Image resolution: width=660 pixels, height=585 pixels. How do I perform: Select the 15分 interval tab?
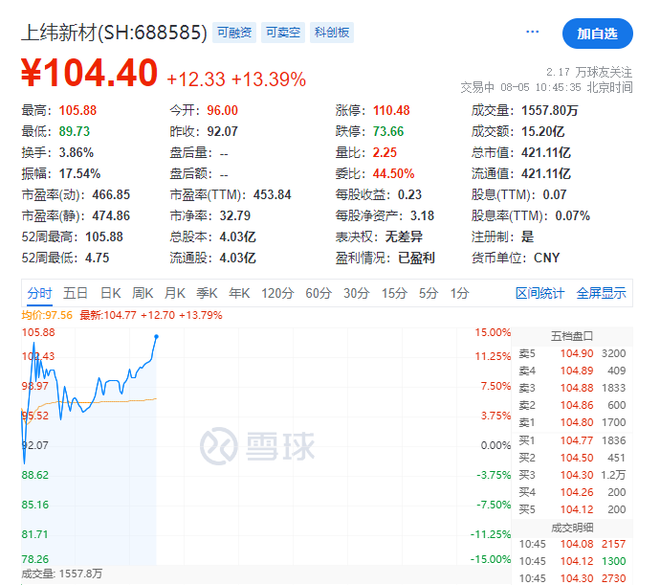point(394,293)
